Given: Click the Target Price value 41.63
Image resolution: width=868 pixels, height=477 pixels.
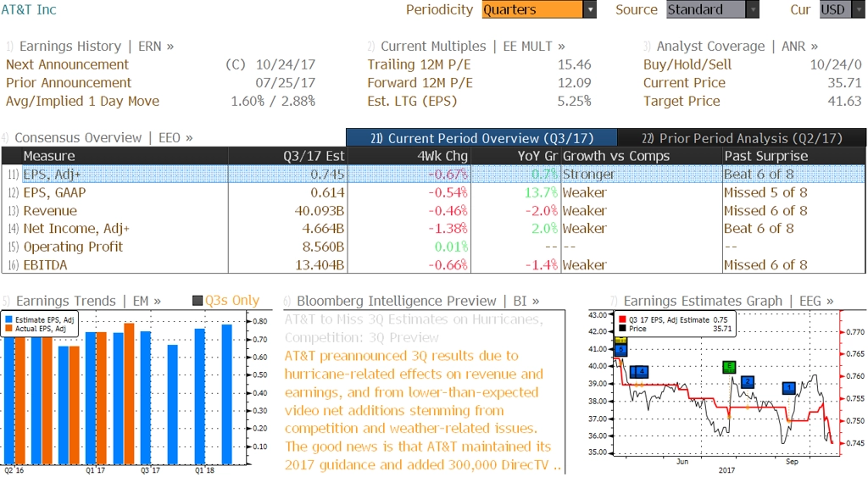Looking at the screenshot, I should pyautogui.click(x=844, y=102).
